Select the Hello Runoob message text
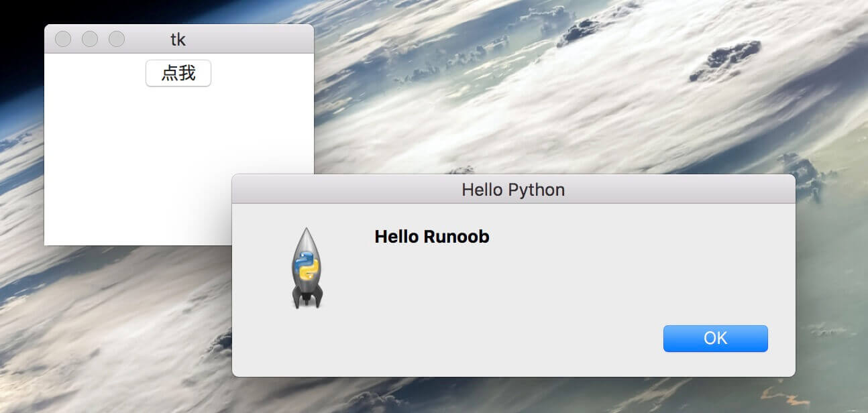This screenshot has height=413, width=868. [x=431, y=237]
